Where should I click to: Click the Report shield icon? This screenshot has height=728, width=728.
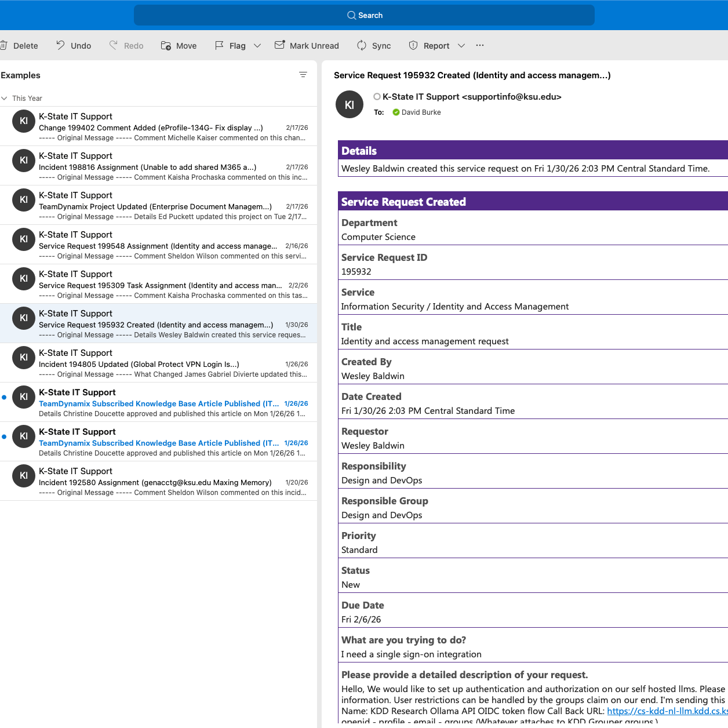413,45
